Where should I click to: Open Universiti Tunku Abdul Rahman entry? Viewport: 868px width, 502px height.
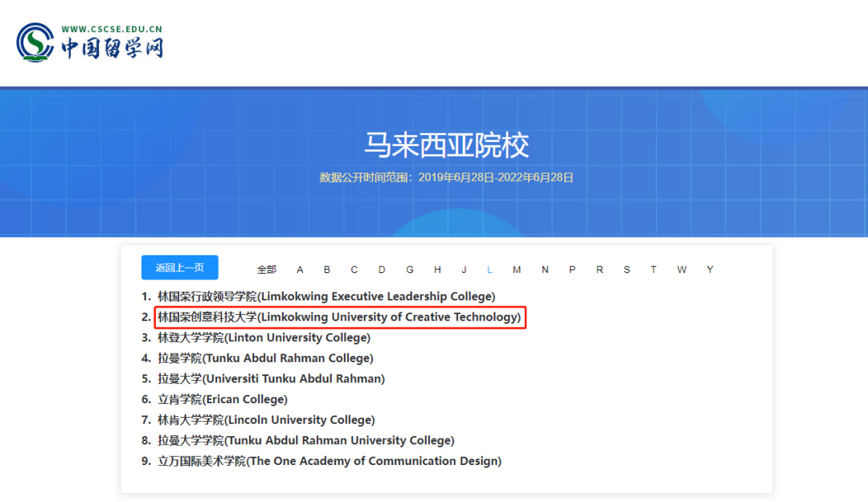point(272,378)
